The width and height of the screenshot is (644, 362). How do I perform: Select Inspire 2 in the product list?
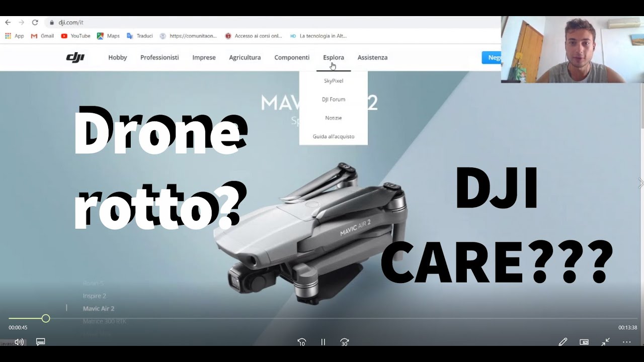point(95,296)
